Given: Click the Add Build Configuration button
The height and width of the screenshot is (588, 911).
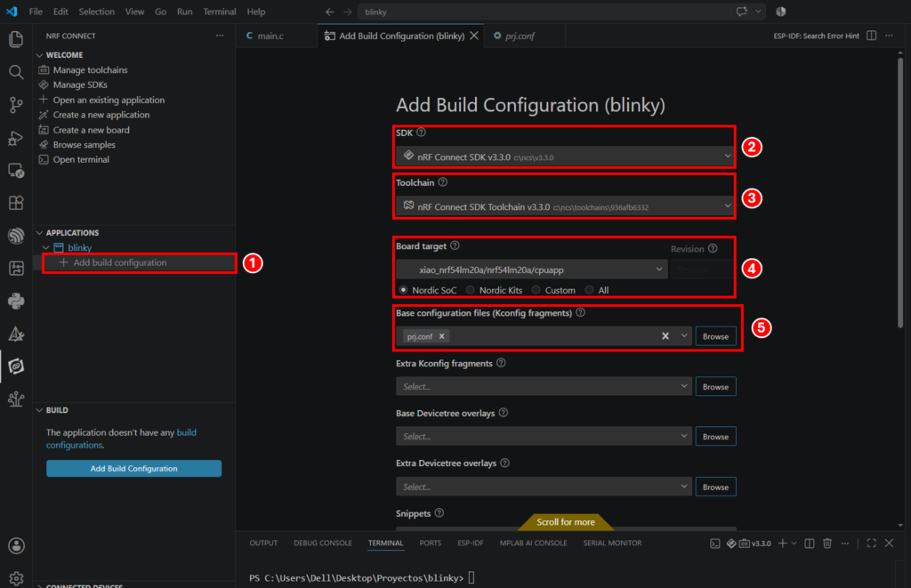Looking at the screenshot, I should tap(133, 468).
